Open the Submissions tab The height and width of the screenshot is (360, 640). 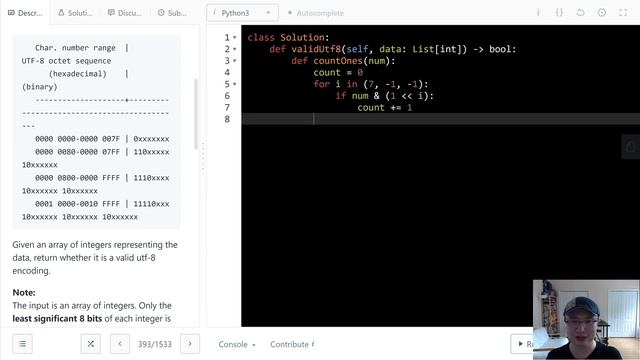[172, 13]
